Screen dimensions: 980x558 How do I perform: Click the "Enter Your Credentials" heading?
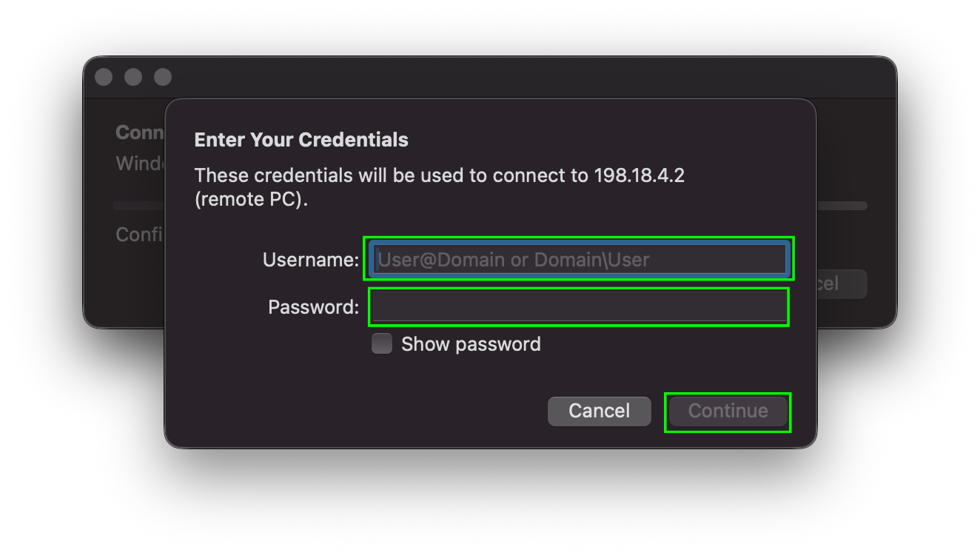click(301, 139)
